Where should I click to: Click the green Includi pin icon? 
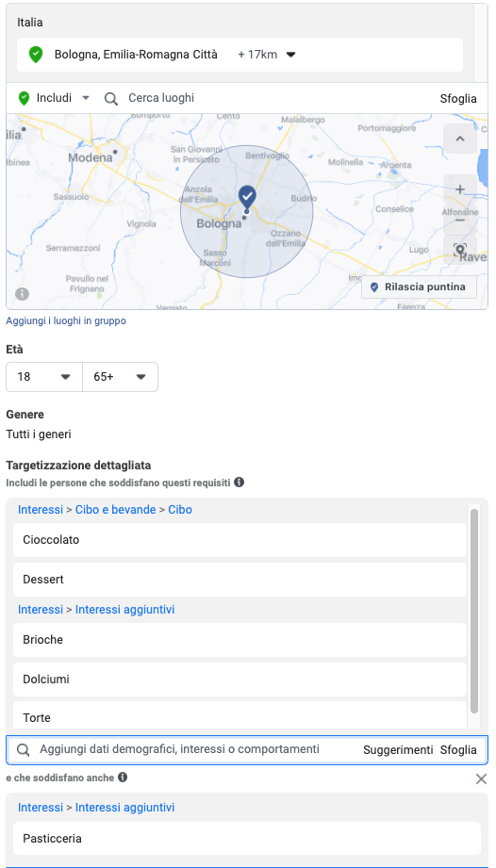pyautogui.click(x=24, y=98)
